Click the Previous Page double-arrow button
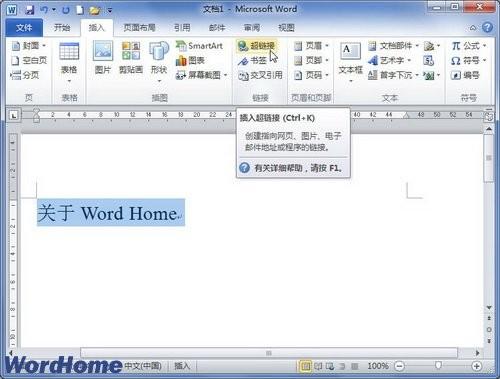The image size is (500, 379). pyautogui.click(x=489, y=318)
